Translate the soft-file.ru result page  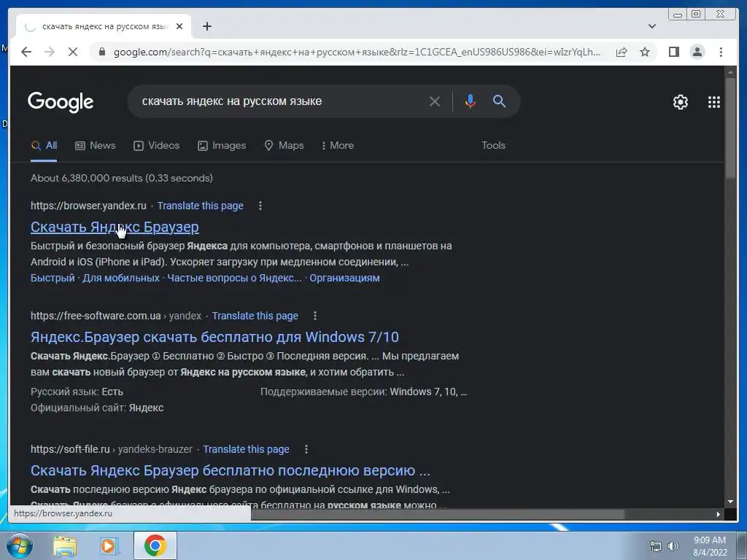[x=246, y=449]
